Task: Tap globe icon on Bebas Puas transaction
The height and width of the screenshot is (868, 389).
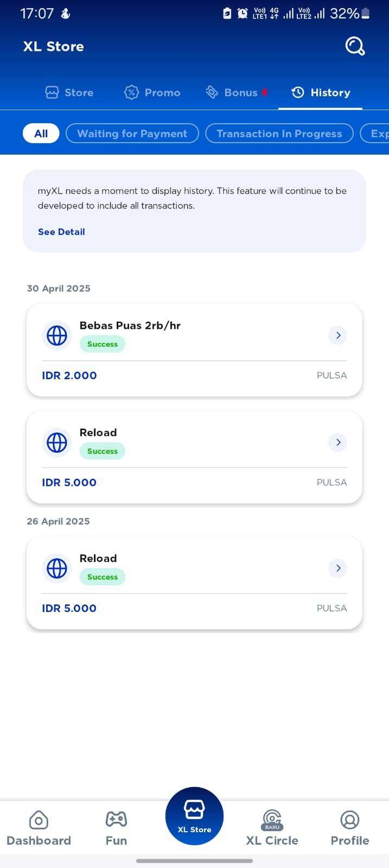Action: click(x=57, y=336)
